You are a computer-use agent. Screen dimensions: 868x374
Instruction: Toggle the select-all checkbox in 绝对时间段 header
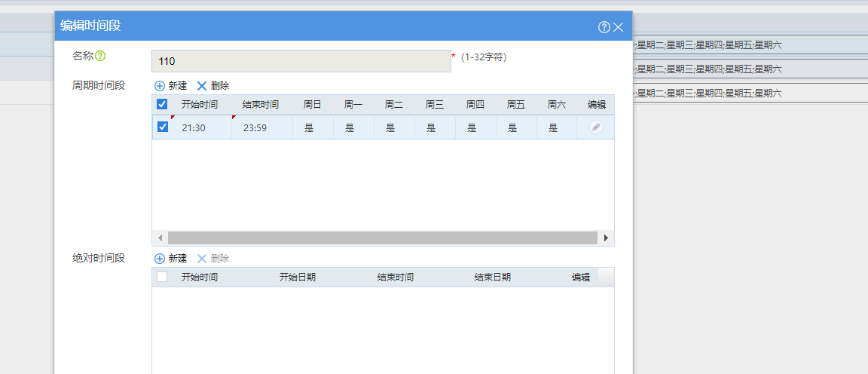point(162,277)
